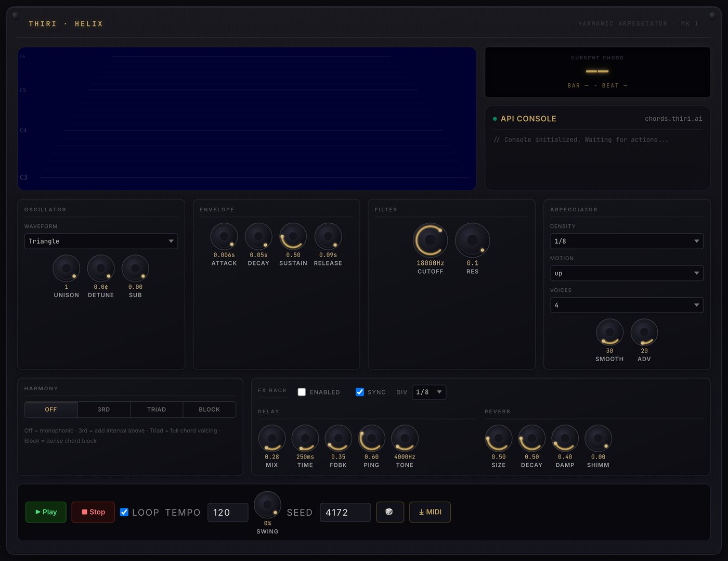Image resolution: width=728 pixels, height=561 pixels.
Task: Click the reverb SHIMM knob
Action: (599, 439)
